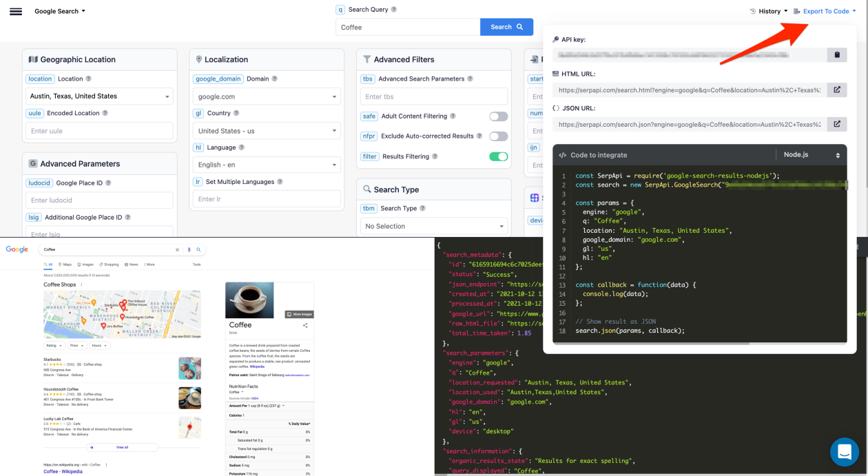Click the blue Search button
The image size is (868, 476).
pos(506,27)
